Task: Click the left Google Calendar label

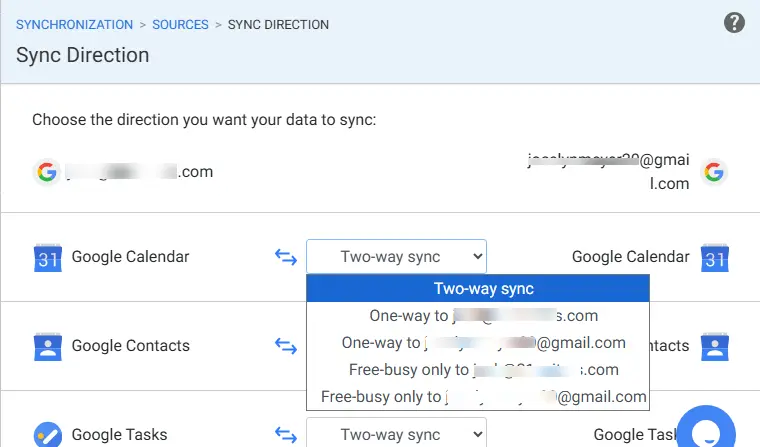Action: [130, 256]
